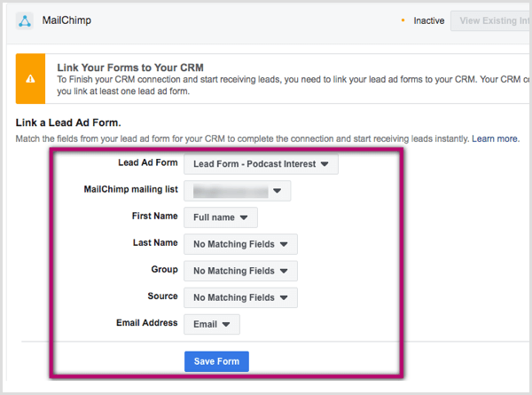Click the Last Name field label
532x395 pixels.
(155, 242)
